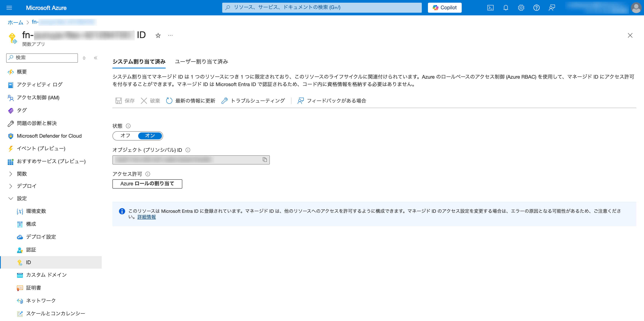Viewport: 644px width, 321px height.
Task: Click the notifications bell icon
Action: point(505,8)
